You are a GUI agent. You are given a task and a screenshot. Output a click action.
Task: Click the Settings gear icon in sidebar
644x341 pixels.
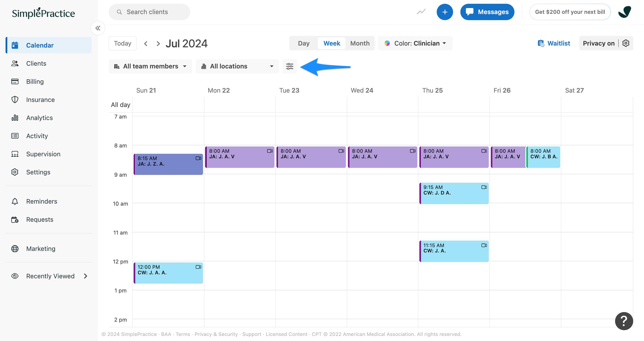[15, 172]
